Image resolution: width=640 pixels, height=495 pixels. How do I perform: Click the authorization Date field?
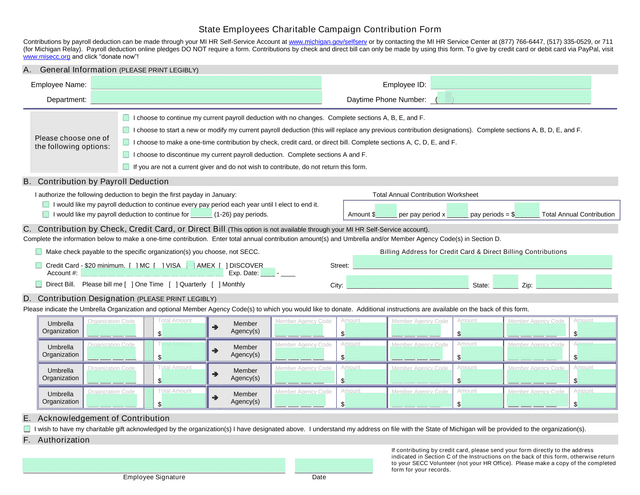334,466
